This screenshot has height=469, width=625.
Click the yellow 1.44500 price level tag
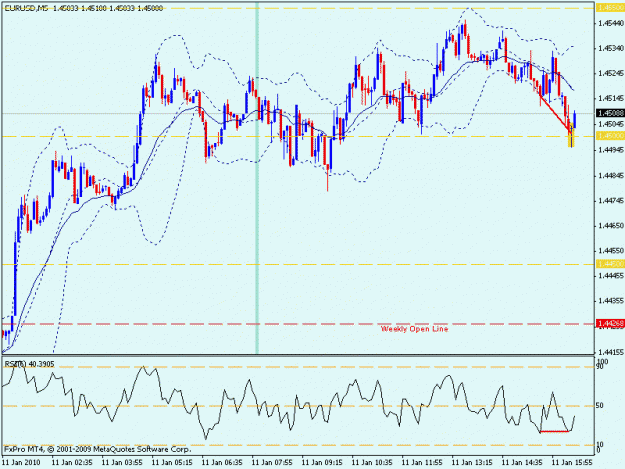coord(610,264)
